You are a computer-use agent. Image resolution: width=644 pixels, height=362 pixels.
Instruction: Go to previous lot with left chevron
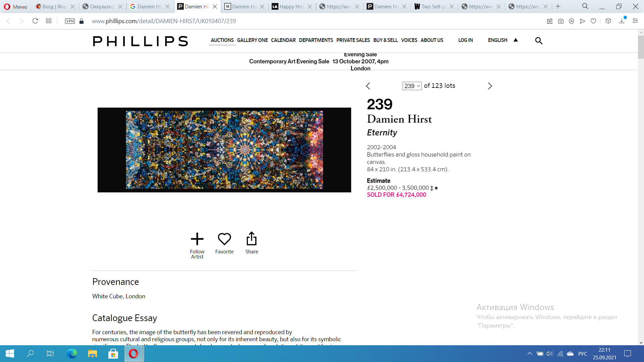[x=368, y=86]
